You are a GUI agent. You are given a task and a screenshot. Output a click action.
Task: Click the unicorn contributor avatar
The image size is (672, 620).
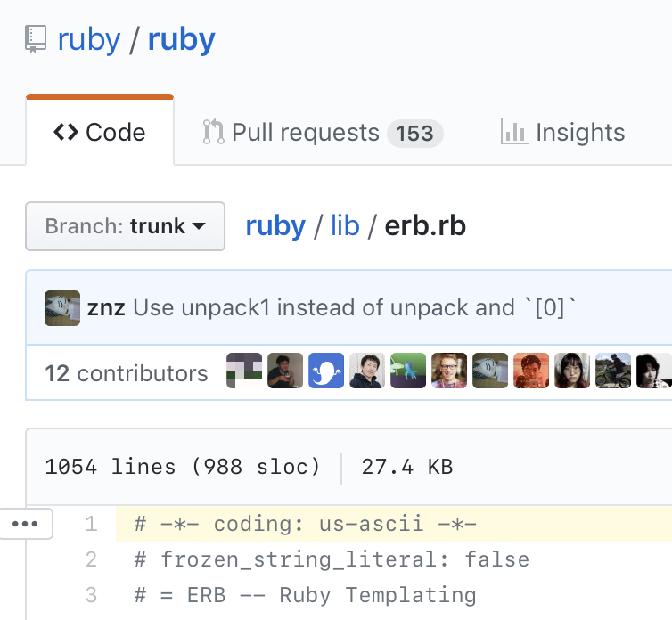pyautogui.click(x=408, y=371)
